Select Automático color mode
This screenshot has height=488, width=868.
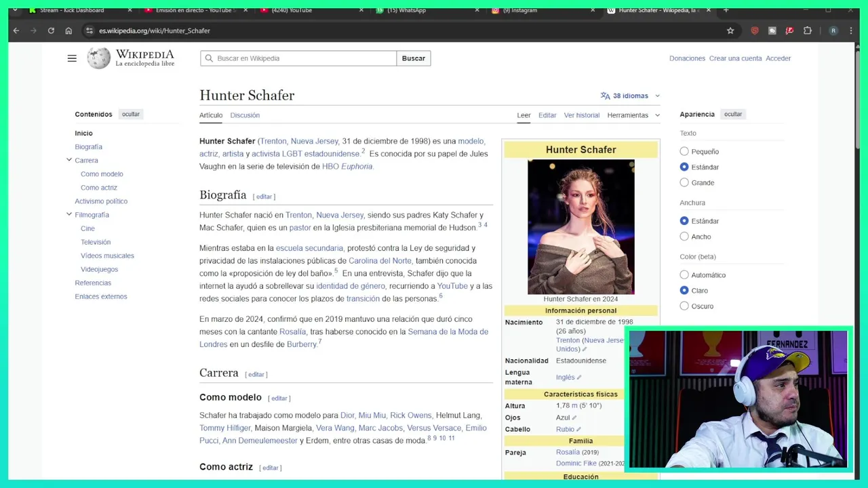pos(684,275)
